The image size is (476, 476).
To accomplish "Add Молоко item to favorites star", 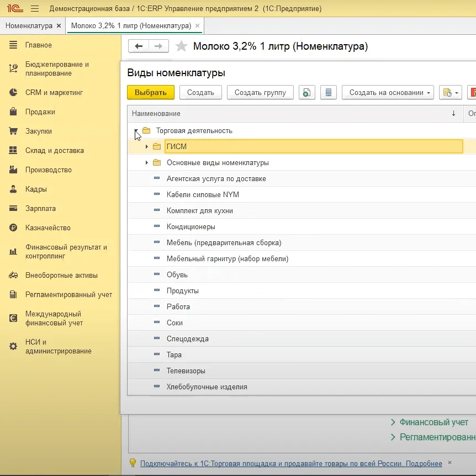I will pos(181,46).
